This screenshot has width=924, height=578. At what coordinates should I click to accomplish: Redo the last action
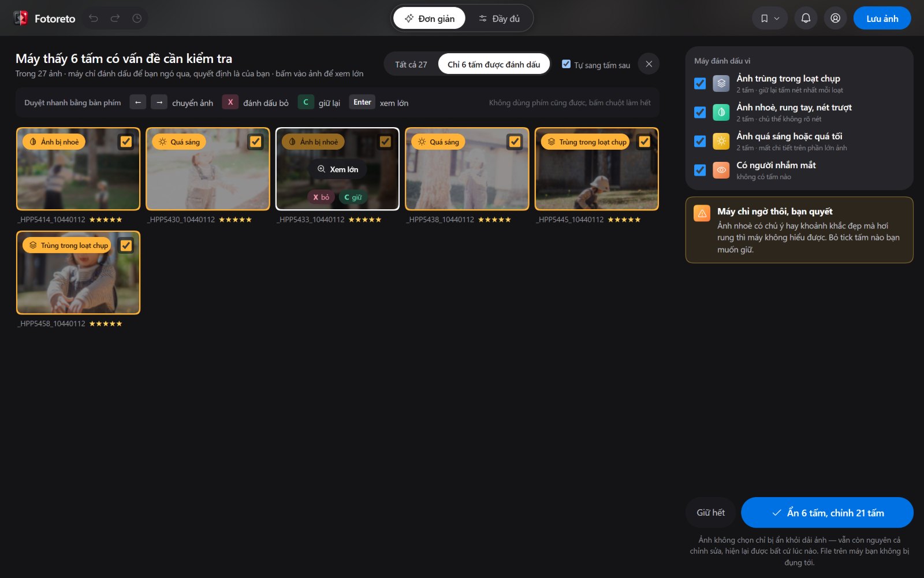115,18
